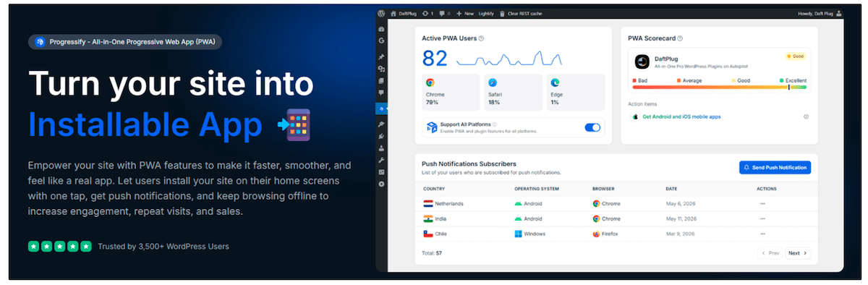Click the info icon beside Active PWA Users

[481, 38]
